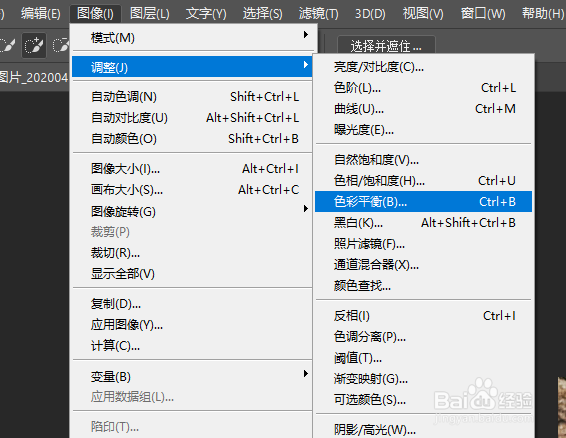The image size is (566, 438).
Task: Open the 图像(I) menu
Action: click(x=95, y=14)
